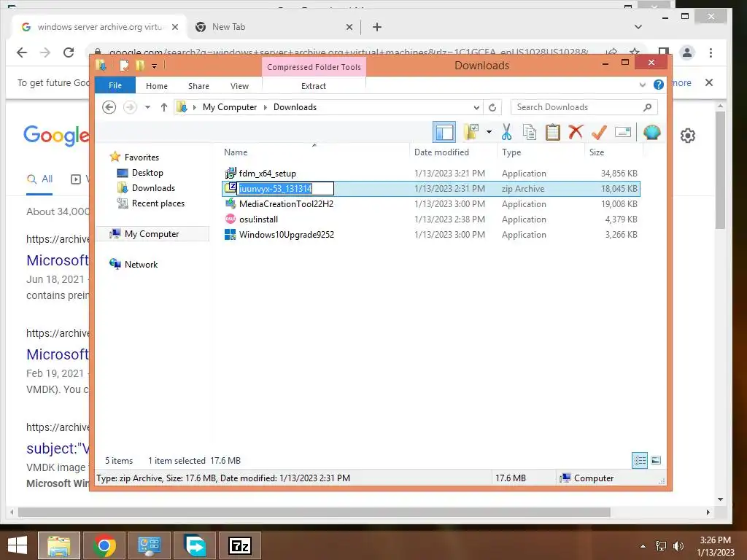747x560 pixels.
Task: Open a new tab in Chrome
Action: pyautogui.click(x=377, y=27)
